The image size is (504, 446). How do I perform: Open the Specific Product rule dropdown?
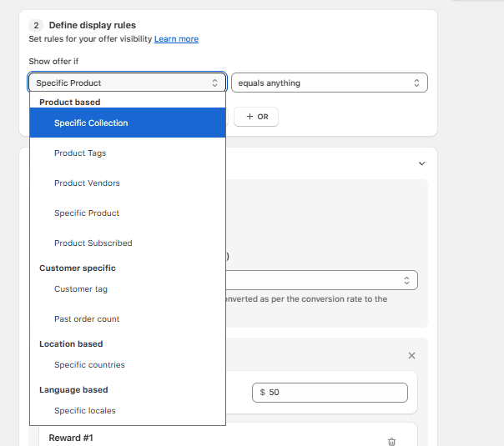128,83
